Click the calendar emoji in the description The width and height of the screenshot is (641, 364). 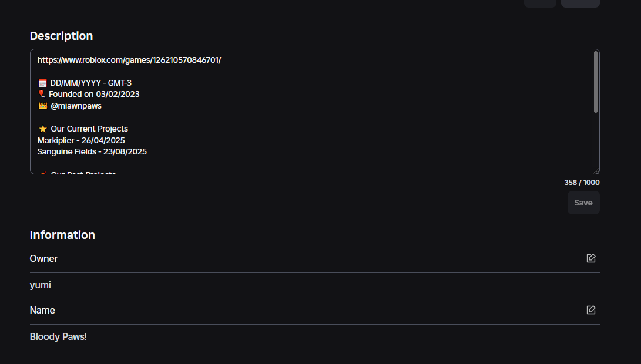pyautogui.click(x=41, y=82)
